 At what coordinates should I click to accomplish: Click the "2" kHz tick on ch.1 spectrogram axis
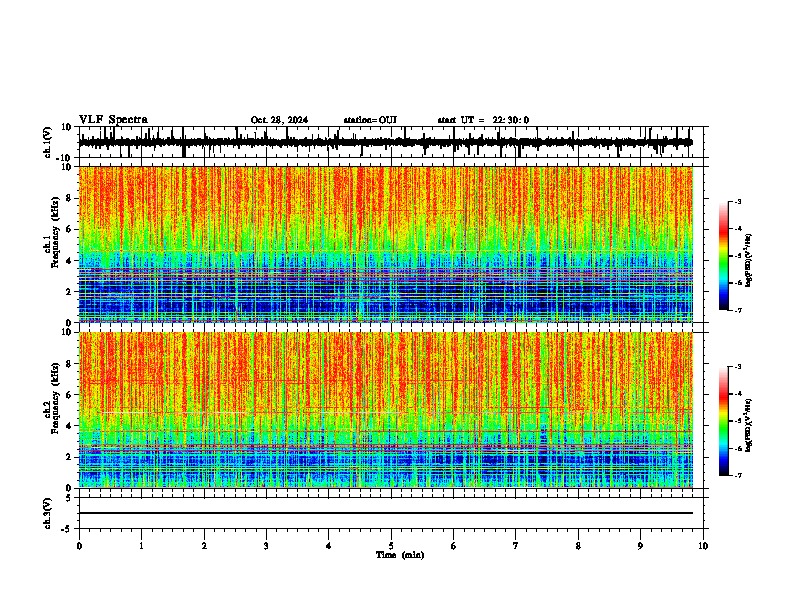69,292
